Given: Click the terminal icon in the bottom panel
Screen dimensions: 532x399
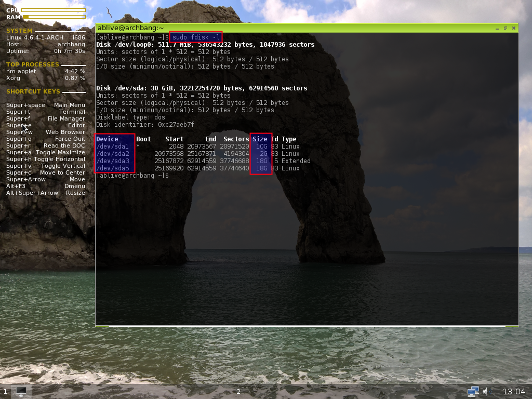Looking at the screenshot, I should coord(21,391).
